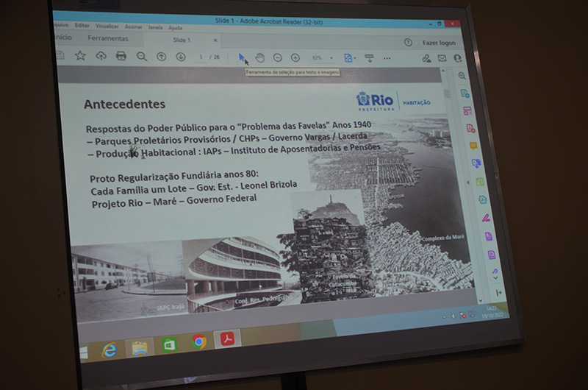Click the cloud upload icon

tap(101, 56)
